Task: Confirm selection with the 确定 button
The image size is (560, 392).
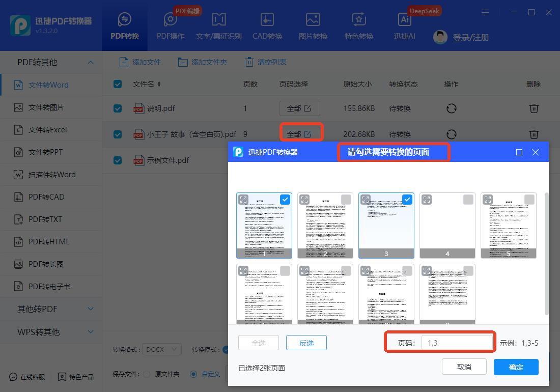Action: tap(516, 367)
